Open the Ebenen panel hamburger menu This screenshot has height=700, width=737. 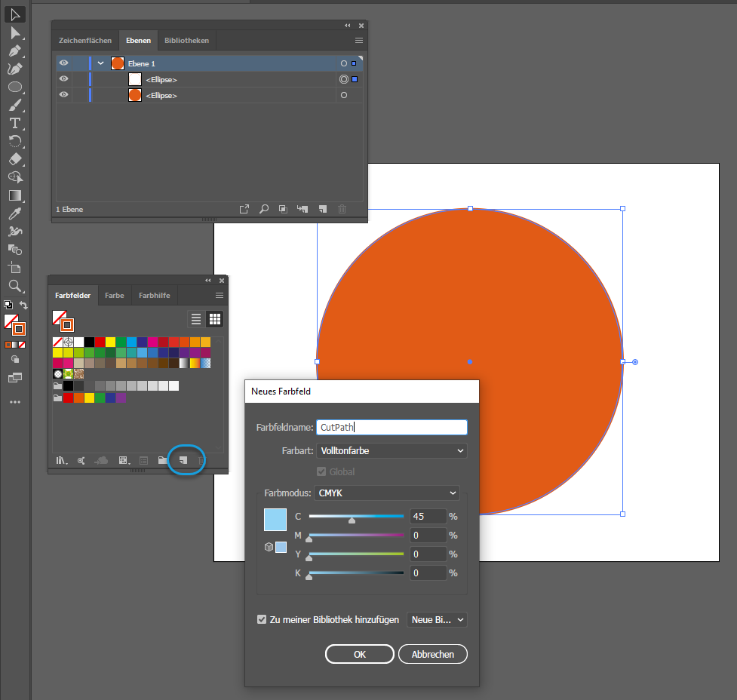[358, 41]
